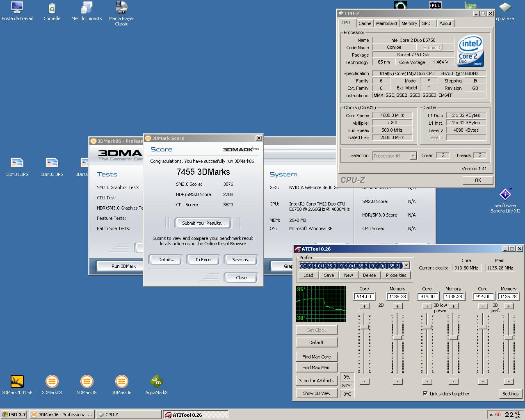
Task: Launch the AquaMark3 desktop shortcut
Action: [156, 385]
